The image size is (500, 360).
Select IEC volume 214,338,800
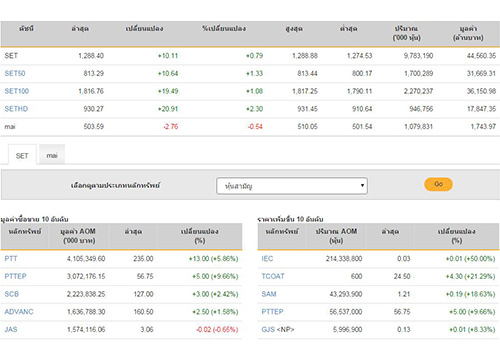click(344, 259)
